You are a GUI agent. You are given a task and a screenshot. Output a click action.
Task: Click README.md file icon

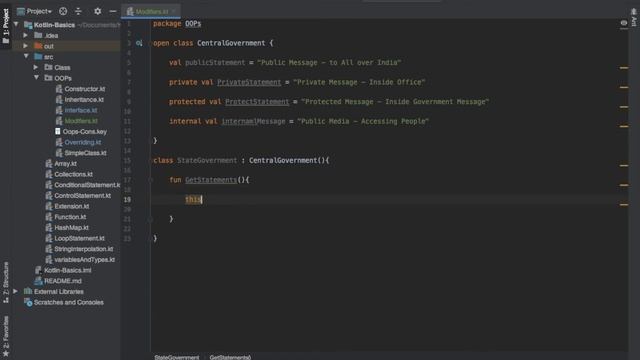pyautogui.click(x=38, y=281)
